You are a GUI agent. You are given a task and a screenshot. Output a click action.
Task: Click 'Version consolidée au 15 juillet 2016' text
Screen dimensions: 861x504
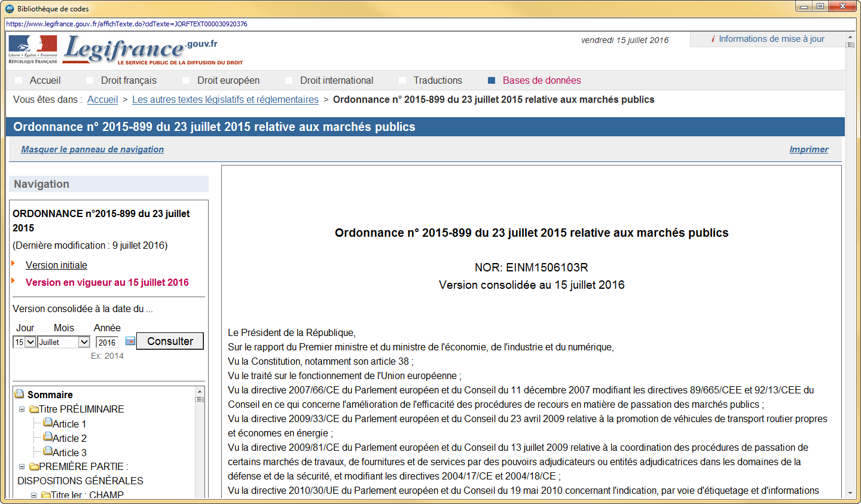[532, 285]
